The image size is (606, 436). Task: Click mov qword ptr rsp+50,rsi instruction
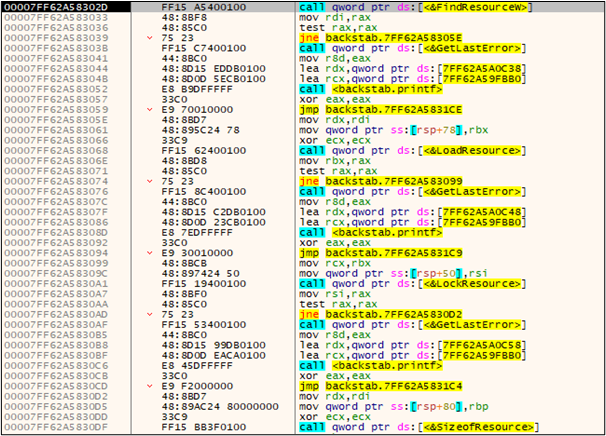coord(393,273)
